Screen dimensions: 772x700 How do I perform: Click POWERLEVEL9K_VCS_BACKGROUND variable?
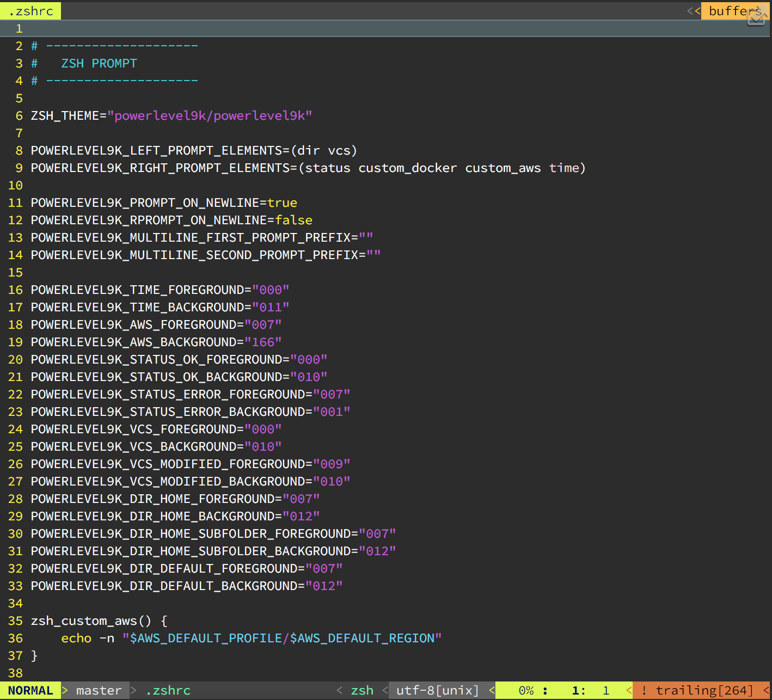pyautogui.click(x=133, y=446)
